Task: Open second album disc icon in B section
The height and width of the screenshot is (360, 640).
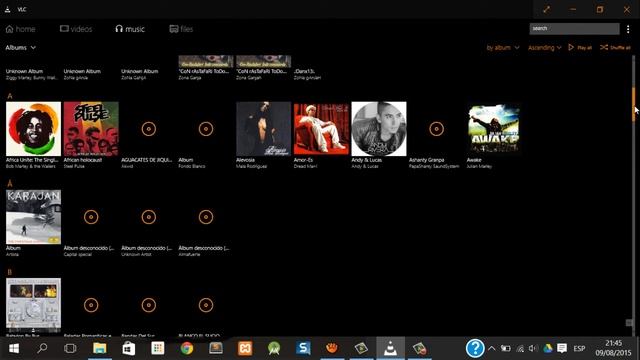Action: [x=91, y=305]
